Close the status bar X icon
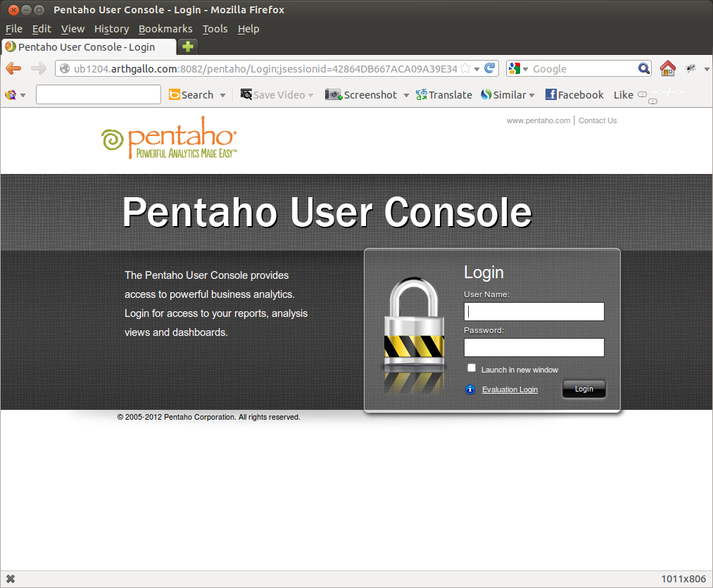The height and width of the screenshot is (588, 713). 11,579
